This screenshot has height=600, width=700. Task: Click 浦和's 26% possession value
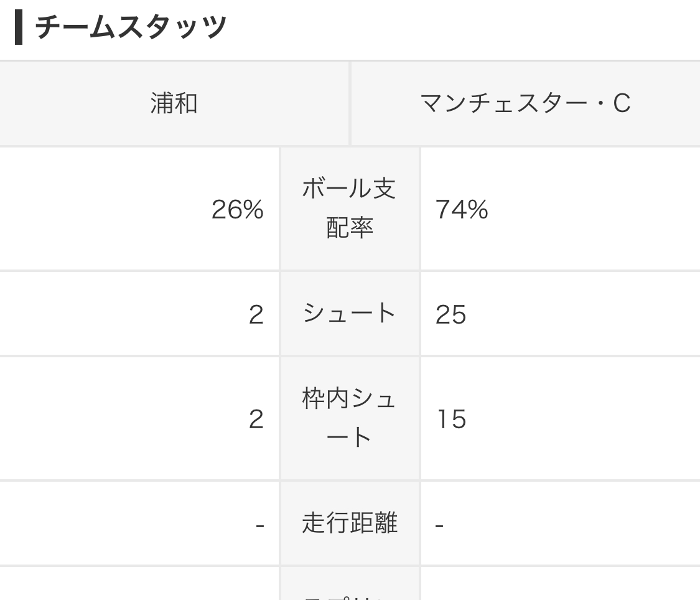point(238,209)
